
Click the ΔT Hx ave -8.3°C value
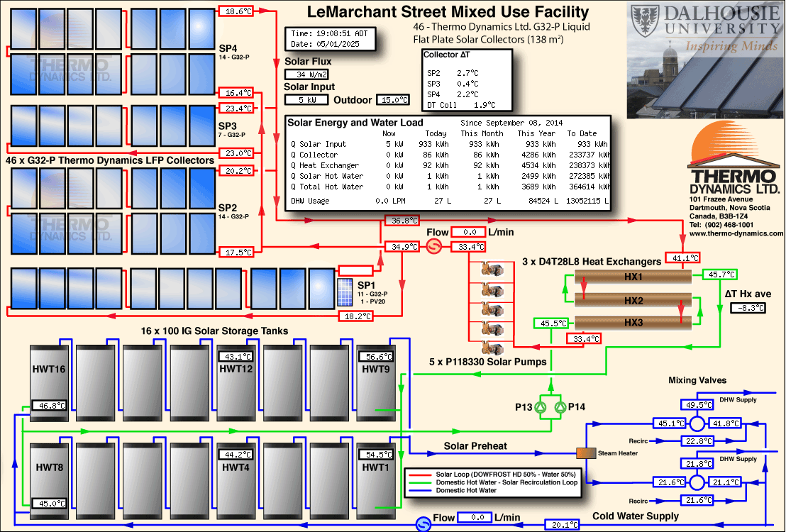point(749,308)
